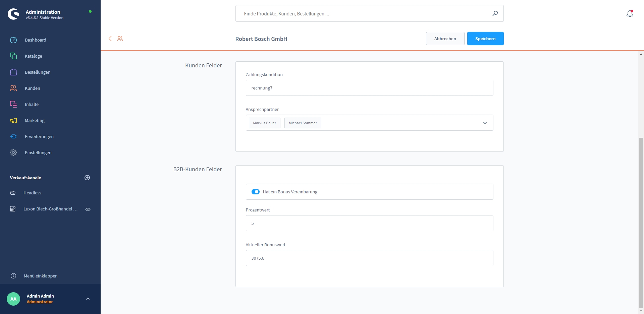This screenshot has height=314, width=644.
Task: Click the Shopware logo in sidebar
Action: pyautogui.click(x=13, y=14)
